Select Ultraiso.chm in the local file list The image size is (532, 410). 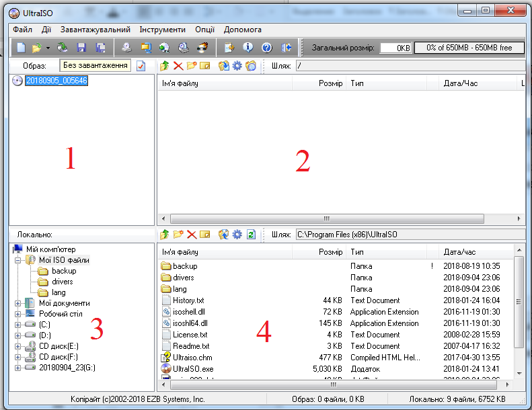click(x=192, y=358)
